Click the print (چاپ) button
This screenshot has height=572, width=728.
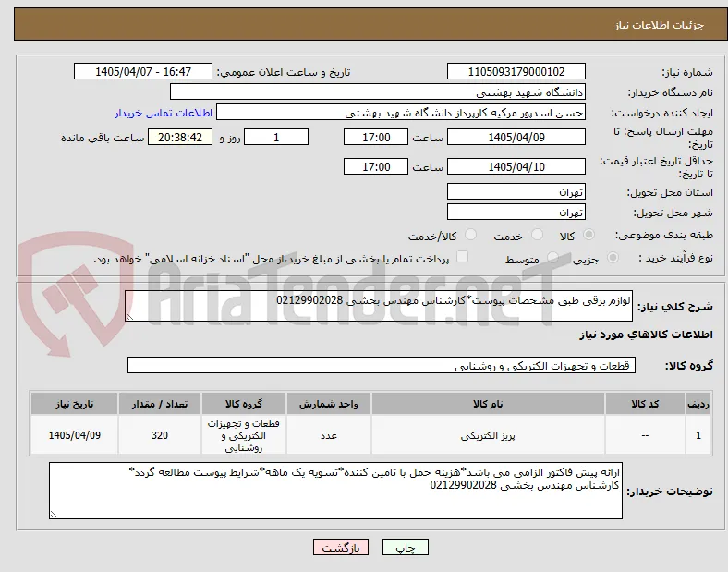point(405,547)
